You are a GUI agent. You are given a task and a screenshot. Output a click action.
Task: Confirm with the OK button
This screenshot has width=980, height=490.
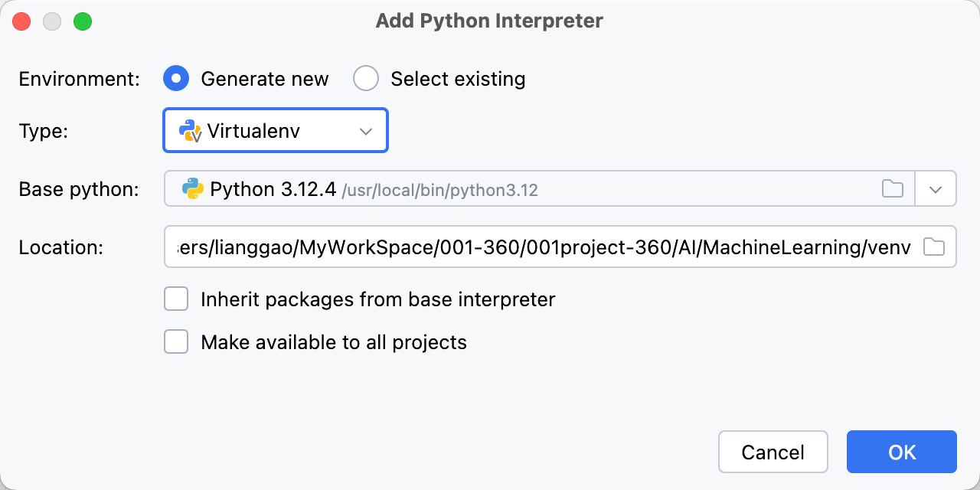[901, 452]
